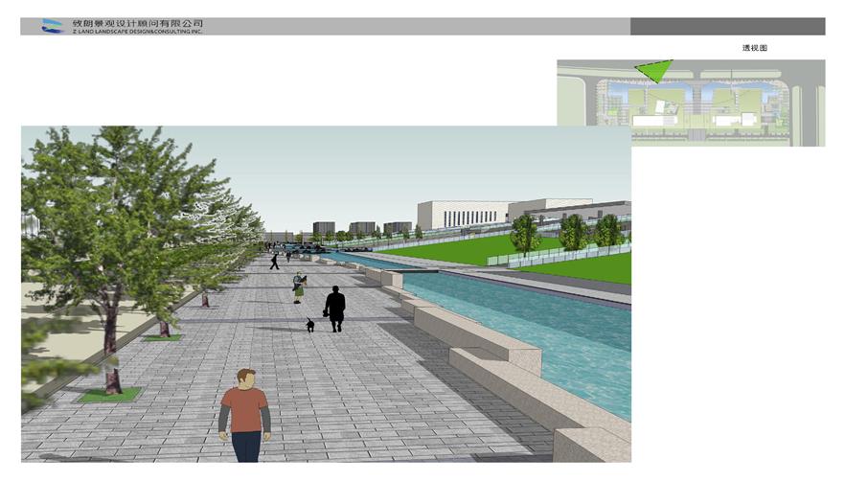The image size is (845, 504).
Task: Click the green tree pit at pavement edge
Action: coord(109,394)
